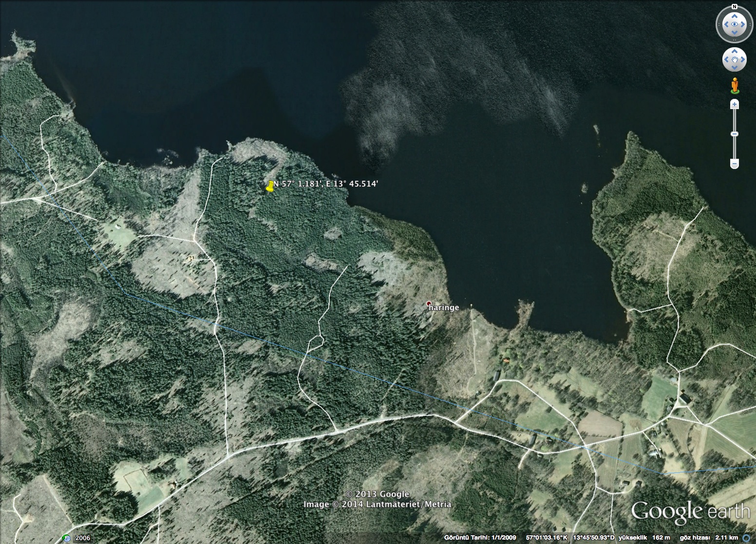Viewport: 756px width, 544px height.
Task: Zoom out with bottom minus button
Action: 734,164
